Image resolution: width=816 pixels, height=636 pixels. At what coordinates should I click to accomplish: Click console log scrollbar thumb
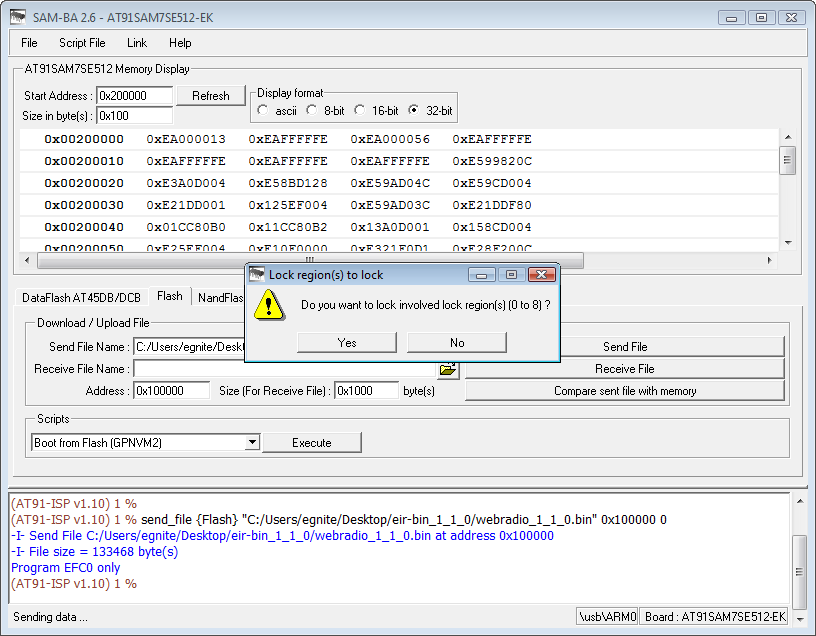(x=800, y=572)
